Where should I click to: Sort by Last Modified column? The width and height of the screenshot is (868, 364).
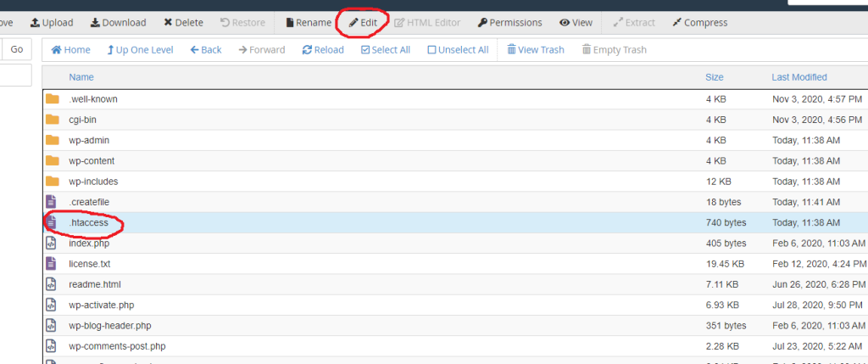coord(798,77)
